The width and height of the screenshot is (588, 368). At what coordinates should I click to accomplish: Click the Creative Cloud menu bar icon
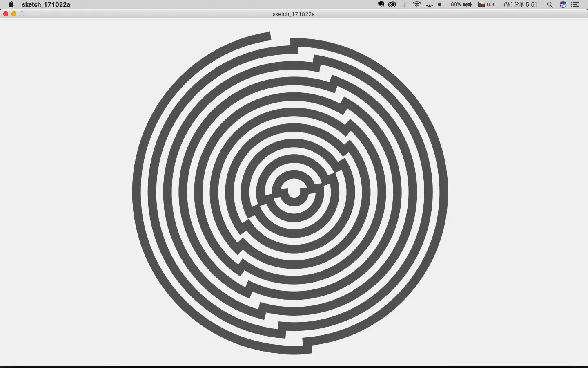point(392,4)
